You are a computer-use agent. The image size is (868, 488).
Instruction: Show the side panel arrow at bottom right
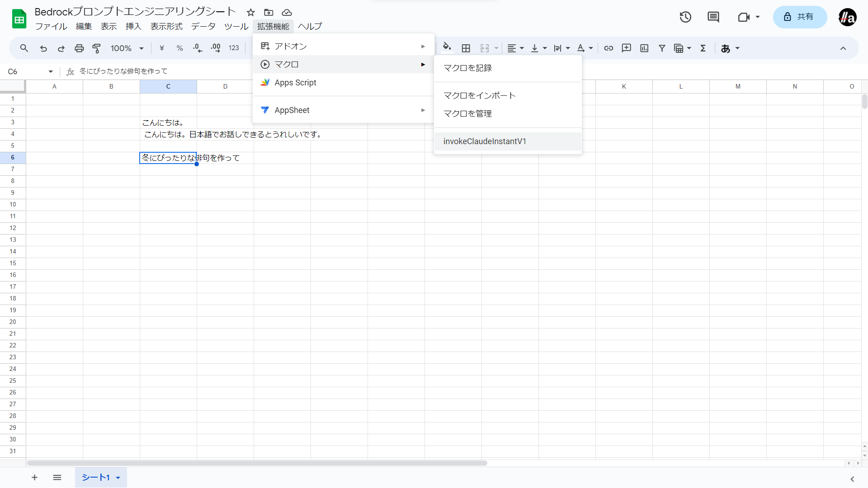(x=852, y=479)
